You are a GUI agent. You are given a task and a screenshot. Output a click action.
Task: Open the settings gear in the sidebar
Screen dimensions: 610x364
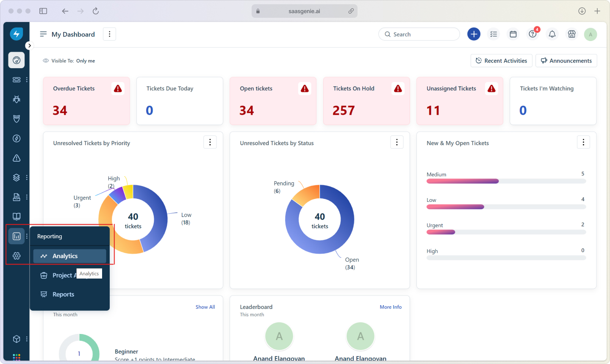pos(16,256)
